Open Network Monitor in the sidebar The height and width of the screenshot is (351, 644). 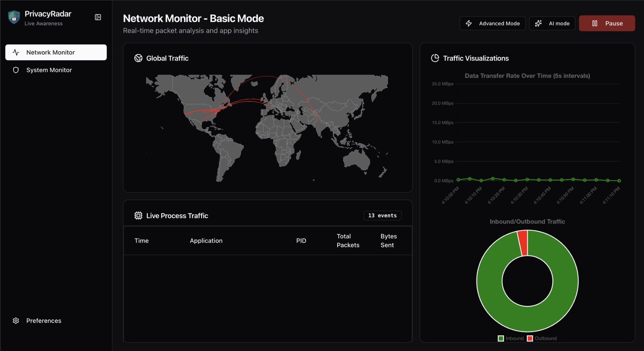56,52
